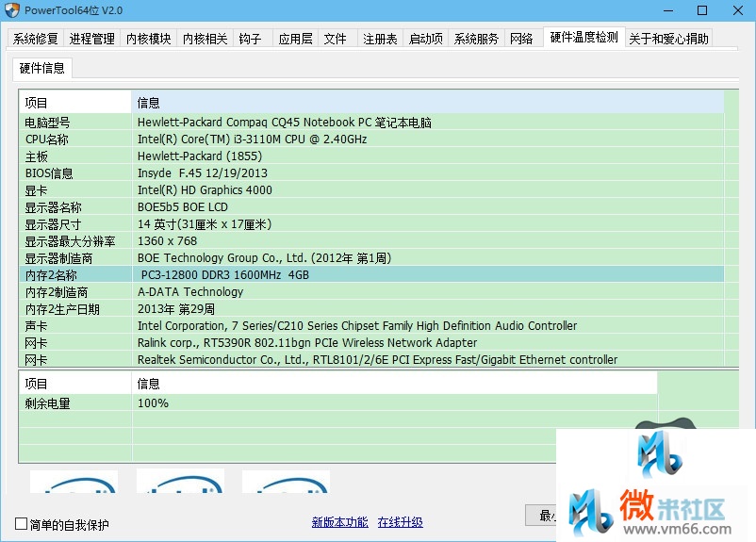Open the 关于和爱心捐助 tab
Image resolution: width=756 pixels, height=542 pixels.
point(668,39)
